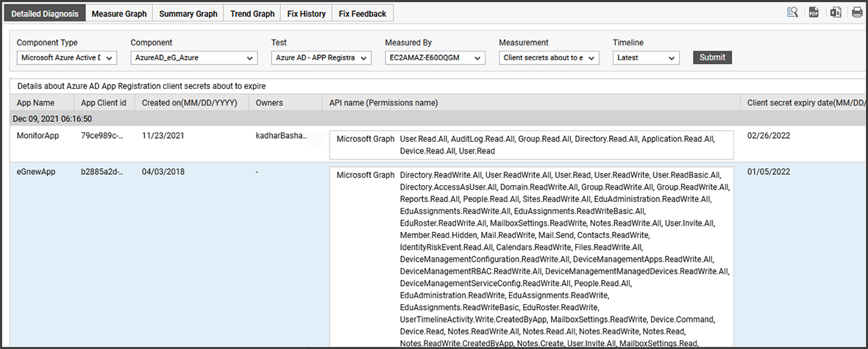Click created date 04/03/2018
Screen dimensions: 868x349
pyautogui.click(x=163, y=171)
